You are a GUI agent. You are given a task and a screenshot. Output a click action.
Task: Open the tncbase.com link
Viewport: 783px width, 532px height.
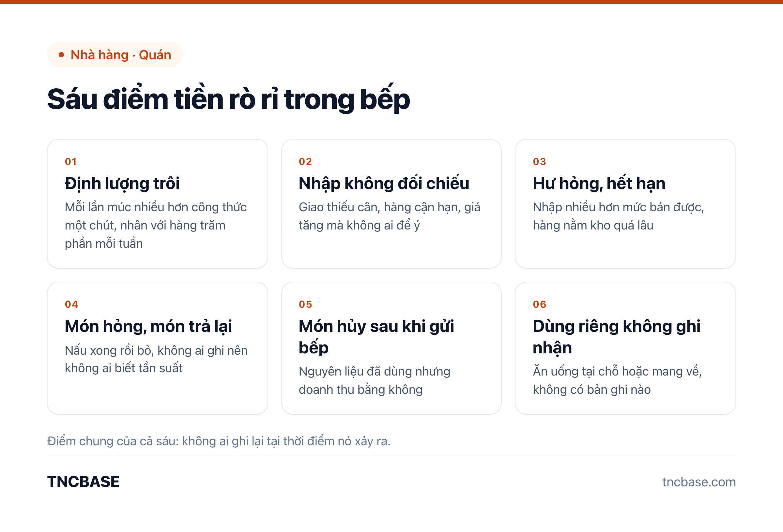click(699, 482)
